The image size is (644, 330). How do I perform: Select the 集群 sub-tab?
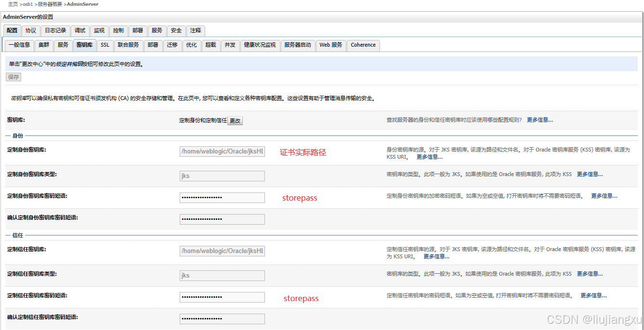click(44, 45)
